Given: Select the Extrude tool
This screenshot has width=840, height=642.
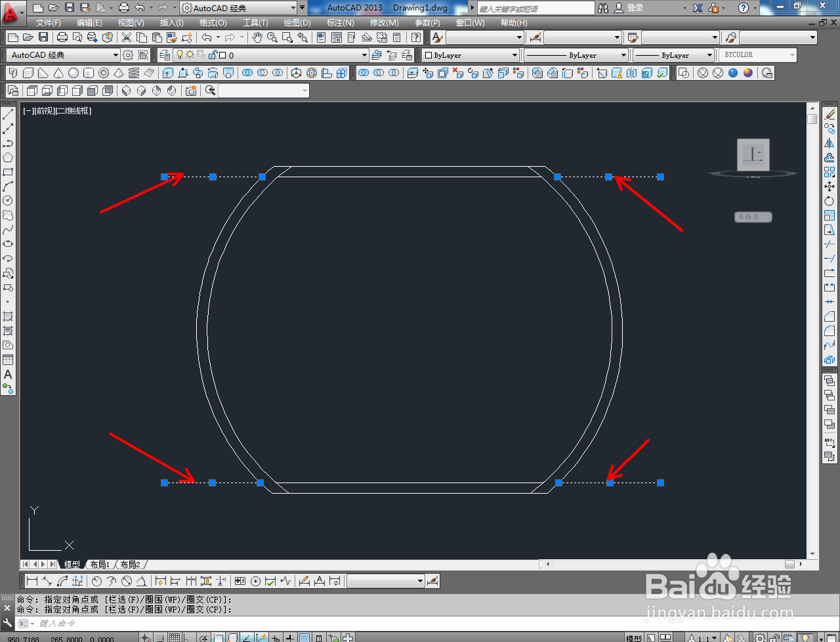Looking at the screenshot, I should (168, 73).
